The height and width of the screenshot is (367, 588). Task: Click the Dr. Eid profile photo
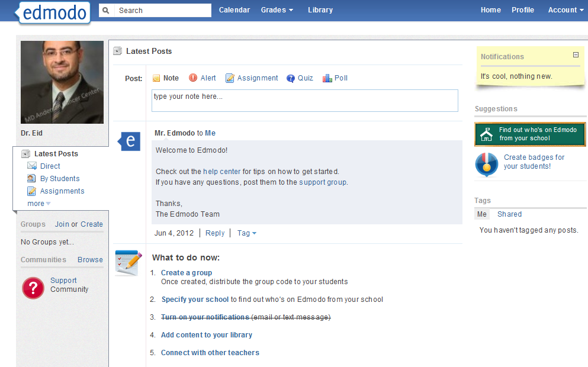click(x=62, y=82)
